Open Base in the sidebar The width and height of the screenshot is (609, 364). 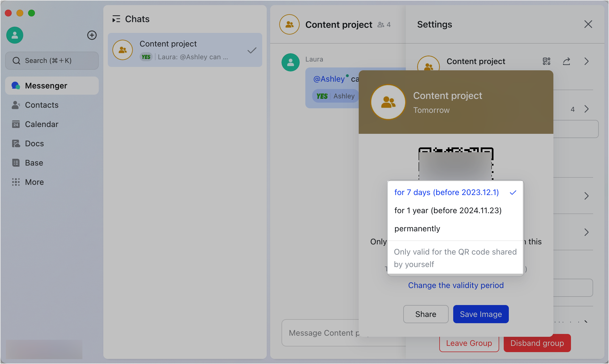point(52,163)
